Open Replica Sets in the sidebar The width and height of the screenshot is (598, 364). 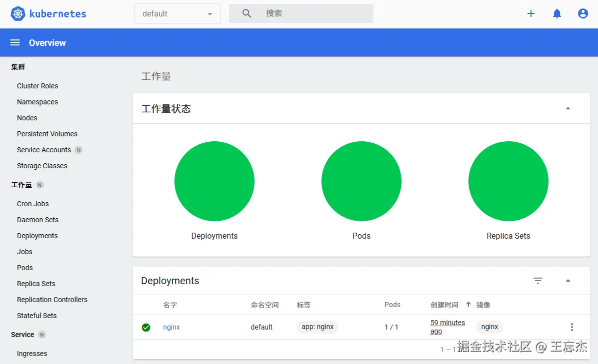pyautogui.click(x=36, y=284)
